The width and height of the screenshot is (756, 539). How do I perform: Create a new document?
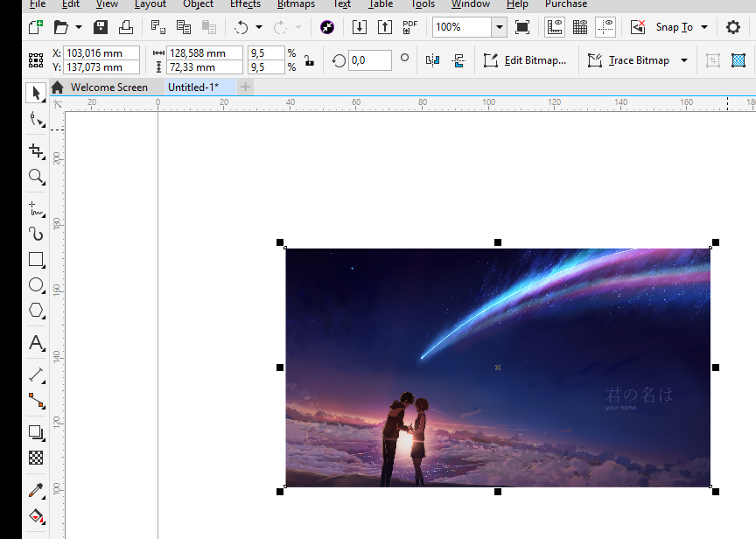click(36, 27)
